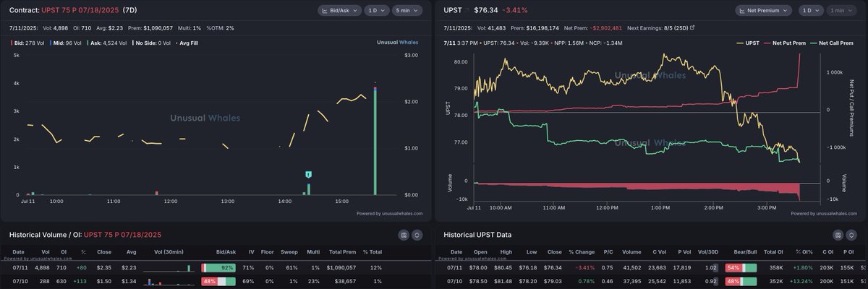Click the expand arrows icon in Historical Volume panel
This screenshot has width=868, height=289.
[417, 236]
